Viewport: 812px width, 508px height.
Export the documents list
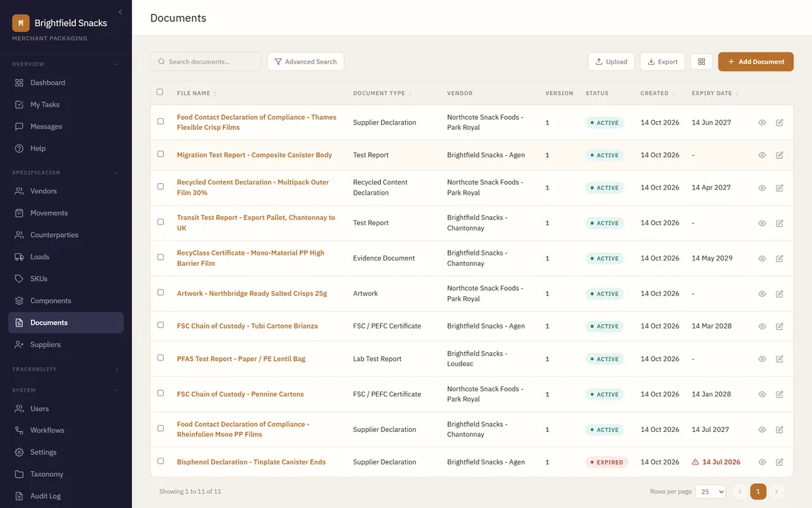click(x=662, y=61)
